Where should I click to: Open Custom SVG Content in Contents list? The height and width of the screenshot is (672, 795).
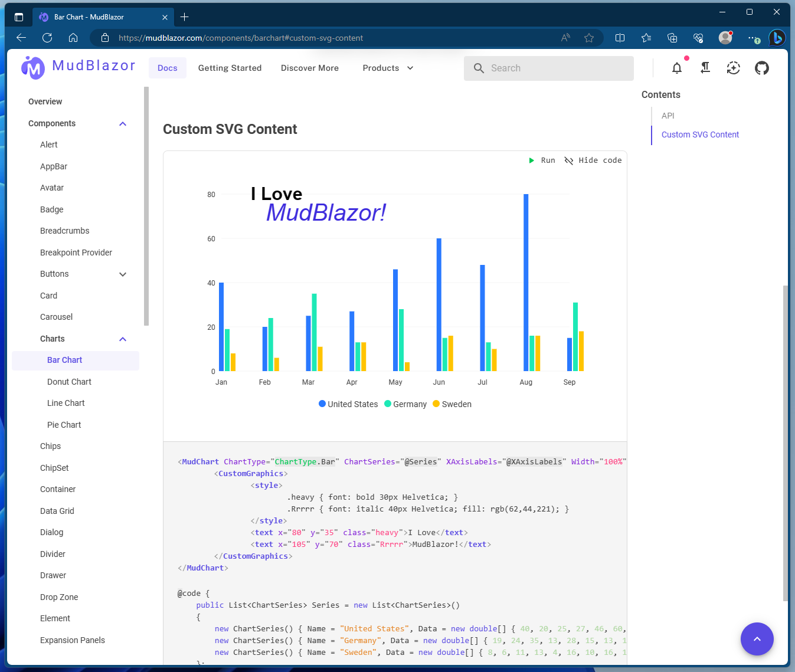[x=700, y=135]
